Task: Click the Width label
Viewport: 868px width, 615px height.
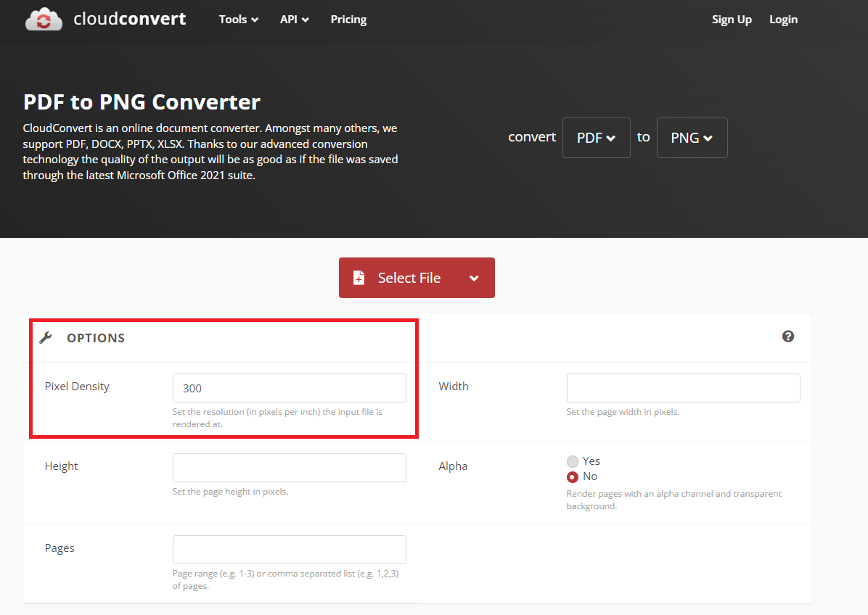Action: [x=454, y=386]
